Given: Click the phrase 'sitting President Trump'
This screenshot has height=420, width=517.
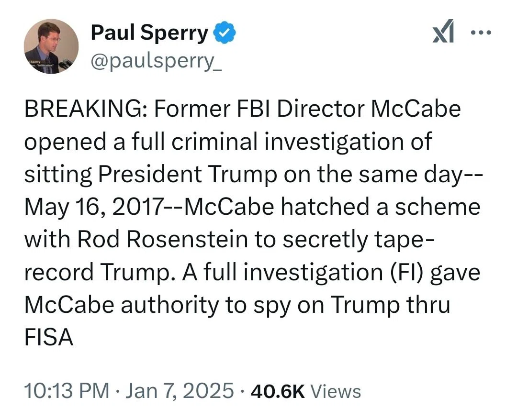Looking at the screenshot, I should tap(151, 174).
